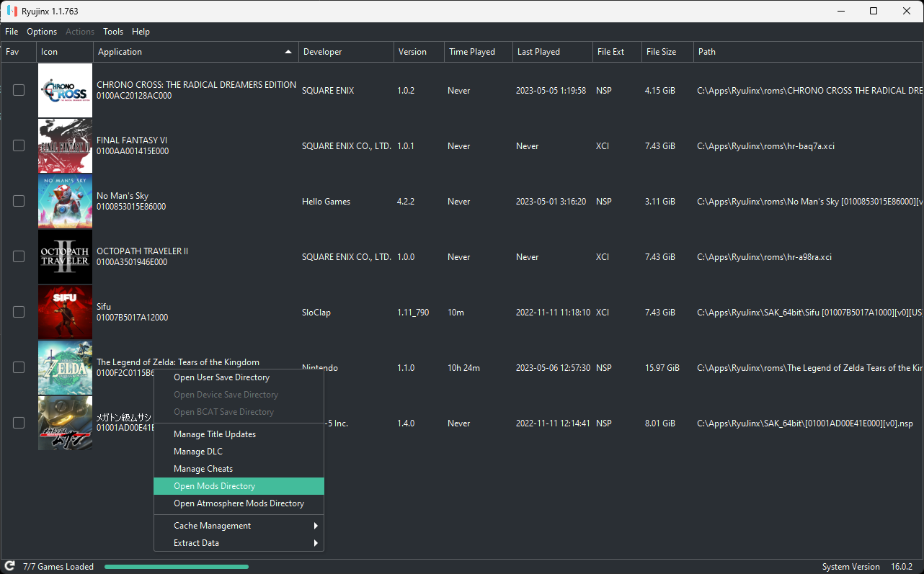
Task: Select the Octopath Traveler II game icon
Action: (65, 256)
